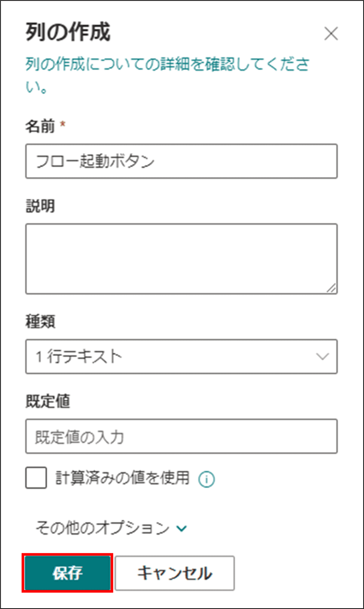Save the column with the 保存 button
This screenshot has height=609, width=364.
67,573
